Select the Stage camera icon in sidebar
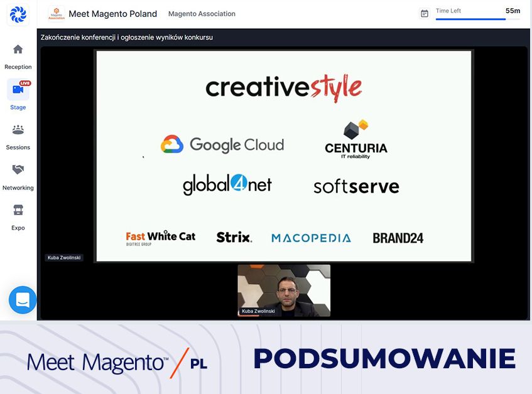Image resolution: width=532 pixels, height=394 pixels. tap(18, 90)
